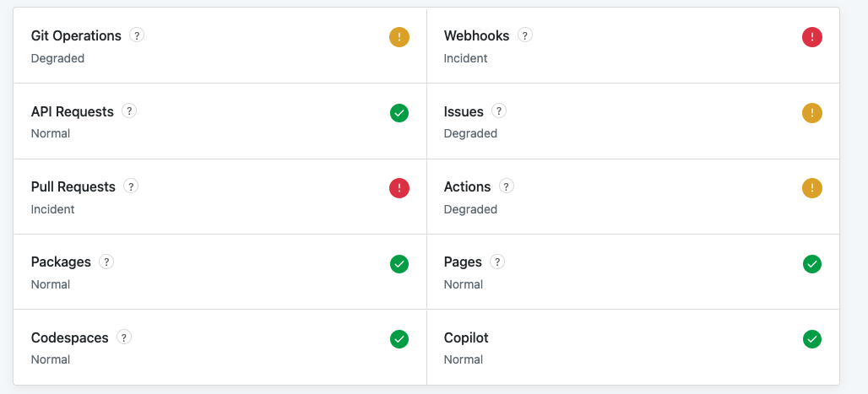Click the question mark beside Webhooks
Image resolution: width=868 pixels, height=394 pixels.
point(525,35)
